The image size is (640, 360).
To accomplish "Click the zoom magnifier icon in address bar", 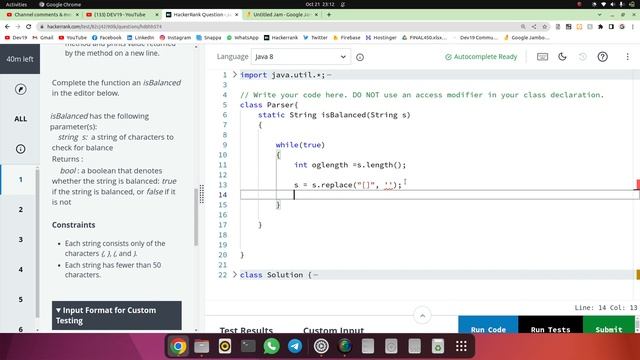I will [523, 27].
